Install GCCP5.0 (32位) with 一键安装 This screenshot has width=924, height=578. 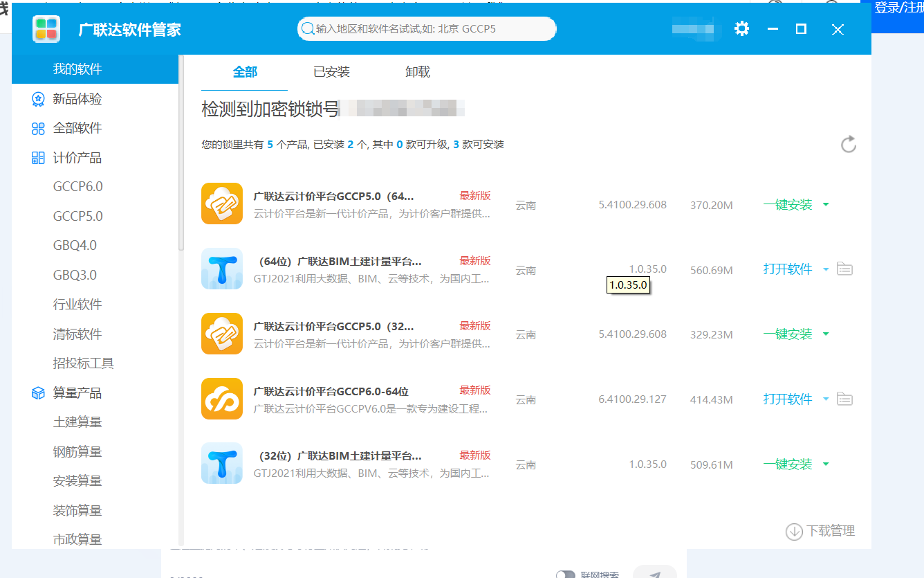click(x=788, y=334)
